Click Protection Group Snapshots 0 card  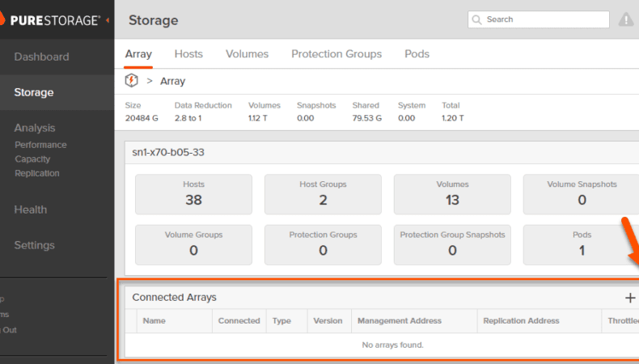coord(452,244)
